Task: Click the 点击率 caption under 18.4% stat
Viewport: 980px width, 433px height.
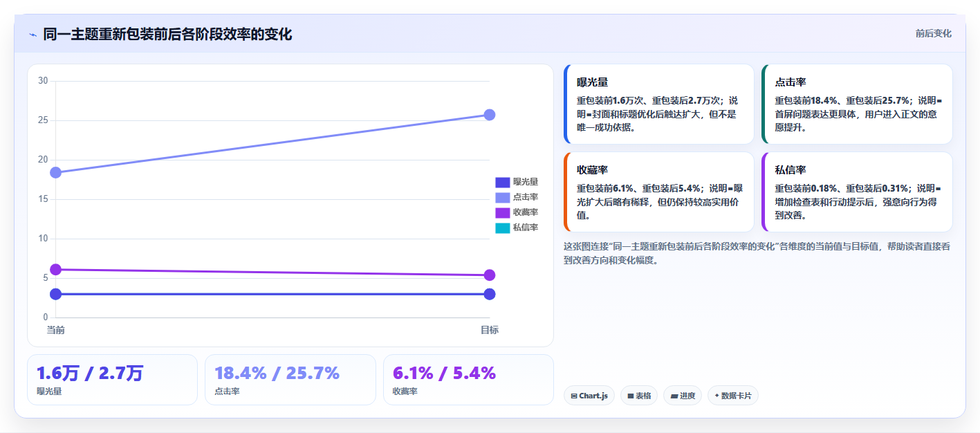Action: 227,391
